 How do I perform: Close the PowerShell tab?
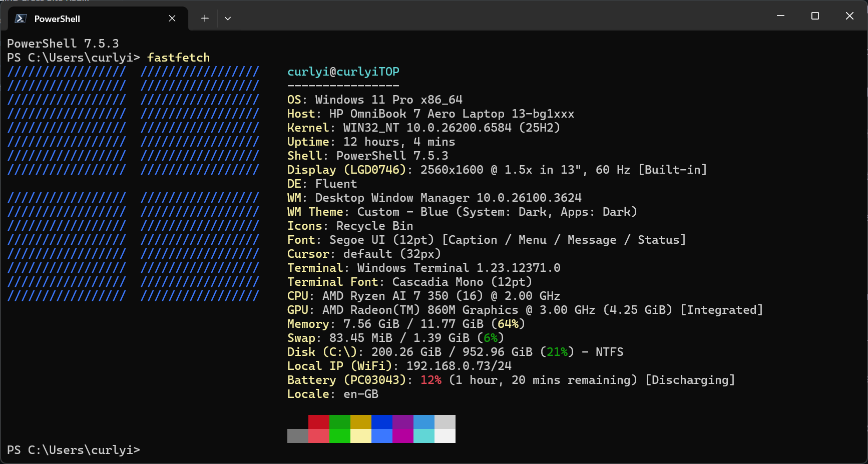click(x=172, y=19)
